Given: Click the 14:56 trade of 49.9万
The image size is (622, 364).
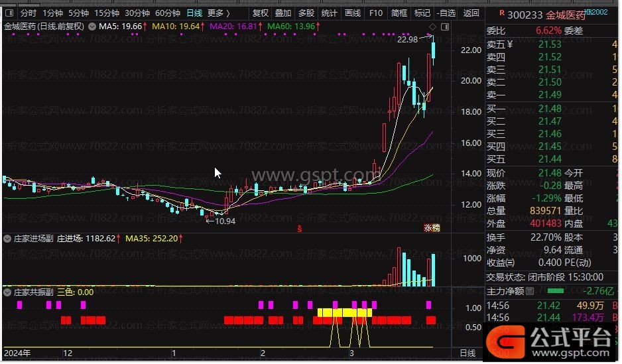Looking at the screenshot, I should tap(552, 306).
